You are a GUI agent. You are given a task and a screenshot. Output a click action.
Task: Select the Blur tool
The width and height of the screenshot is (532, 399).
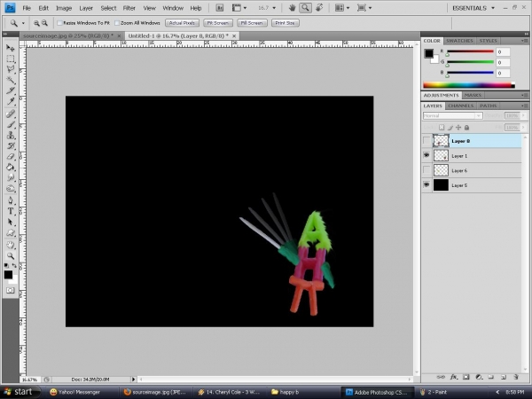click(x=11, y=177)
